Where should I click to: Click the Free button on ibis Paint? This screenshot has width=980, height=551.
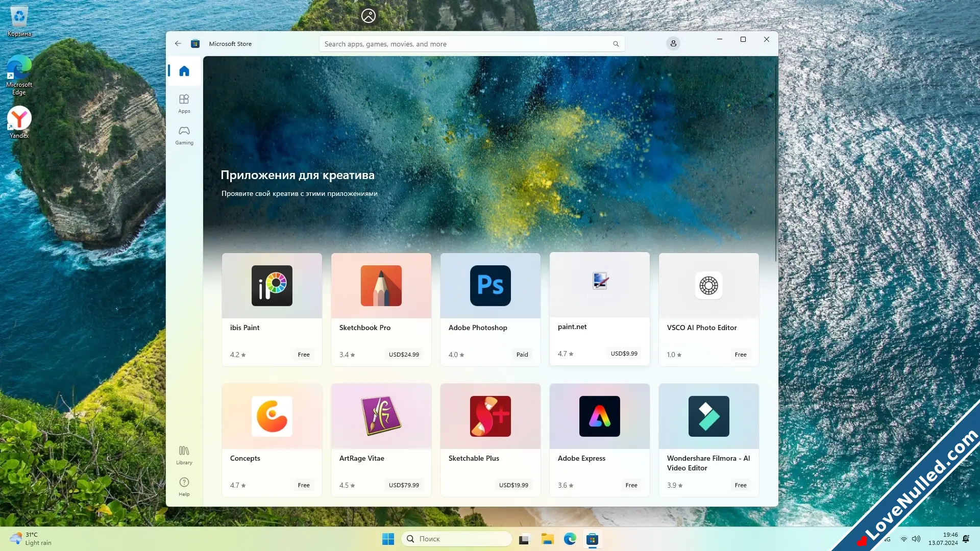(304, 355)
